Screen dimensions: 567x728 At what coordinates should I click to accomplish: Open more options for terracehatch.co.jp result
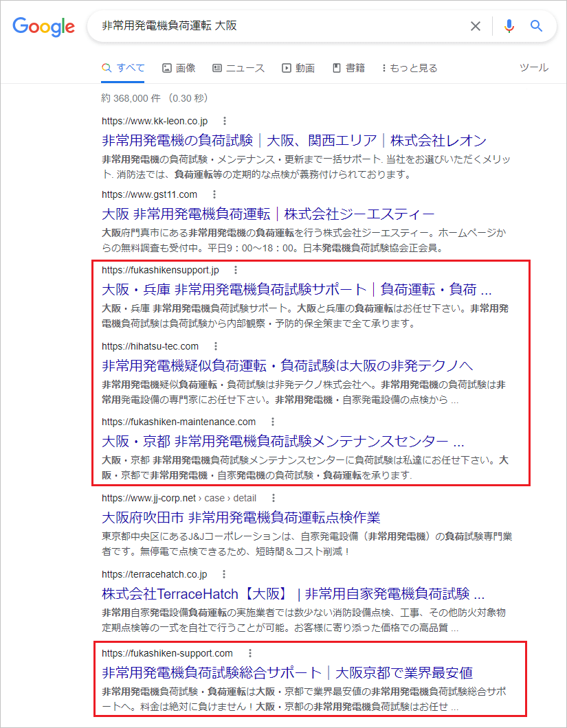tap(224, 574)
